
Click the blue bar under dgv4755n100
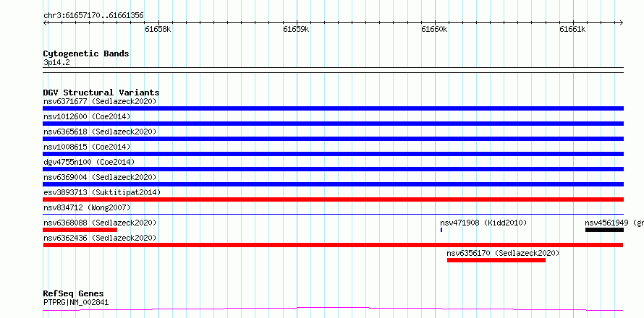tap(333, 169)
